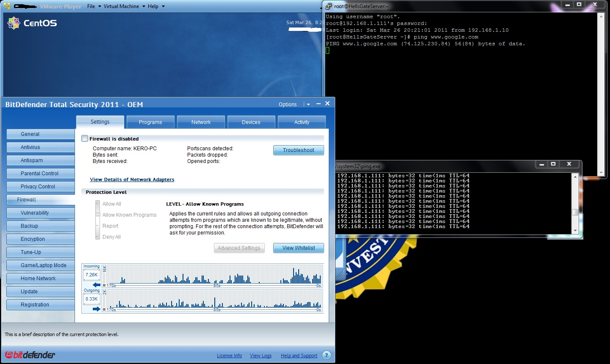Click the Computer name: KERO-PC text

[125, 149]
